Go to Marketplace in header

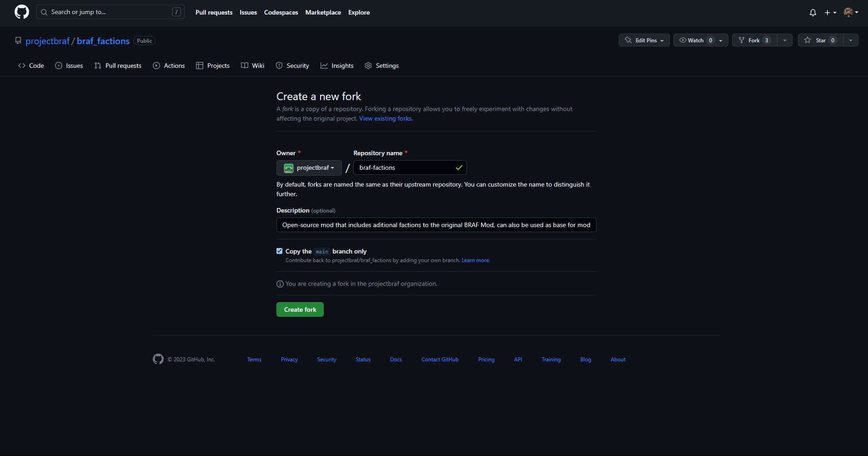pyautogui.click(x=323, y=12)
